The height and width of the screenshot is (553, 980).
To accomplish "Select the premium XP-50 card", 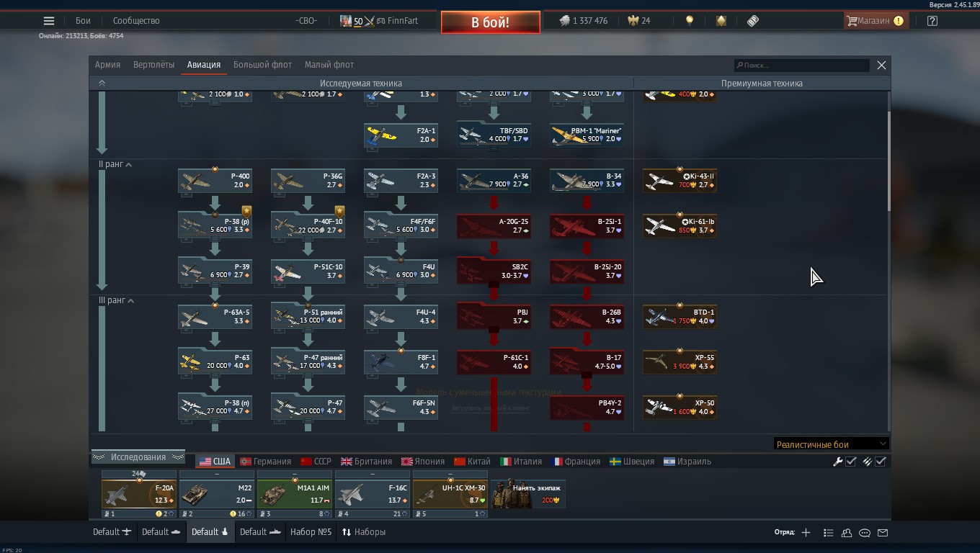I will tap(680, 408).
